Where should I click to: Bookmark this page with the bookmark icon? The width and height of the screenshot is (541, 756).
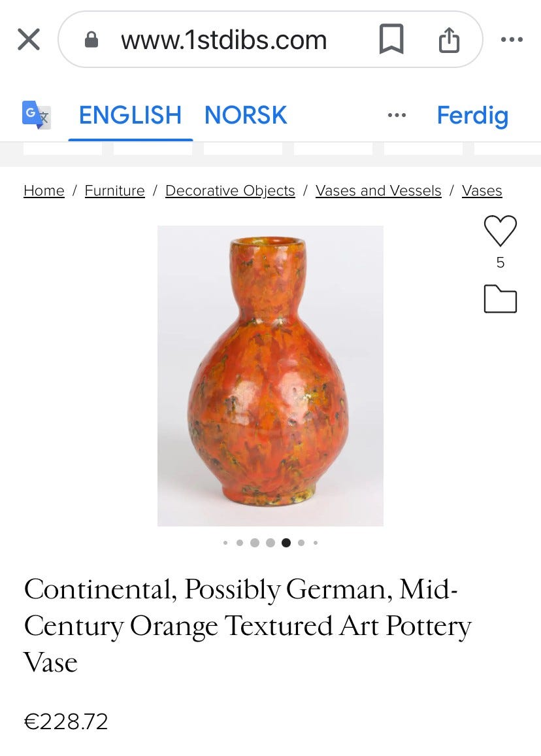coord(391,40)
